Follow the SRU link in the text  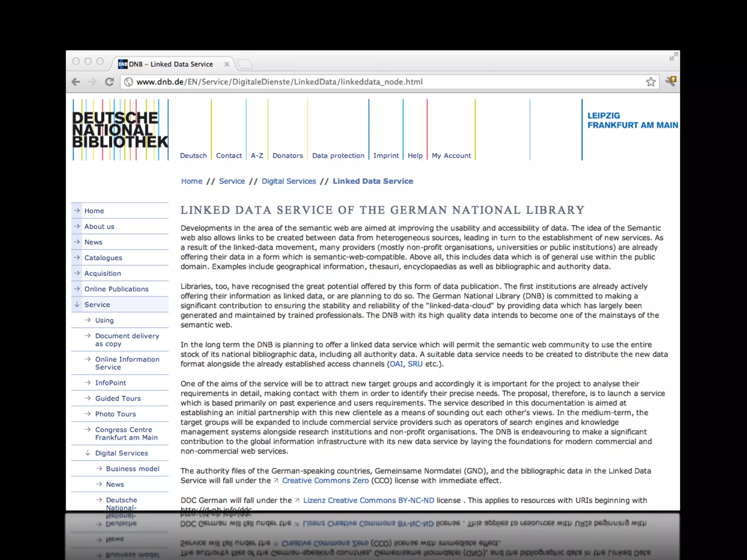tap(415, 364)
